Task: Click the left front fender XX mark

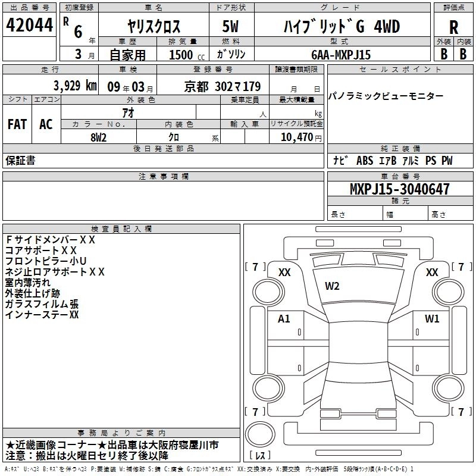Action: pyautogui.click(x=284, y=273)
